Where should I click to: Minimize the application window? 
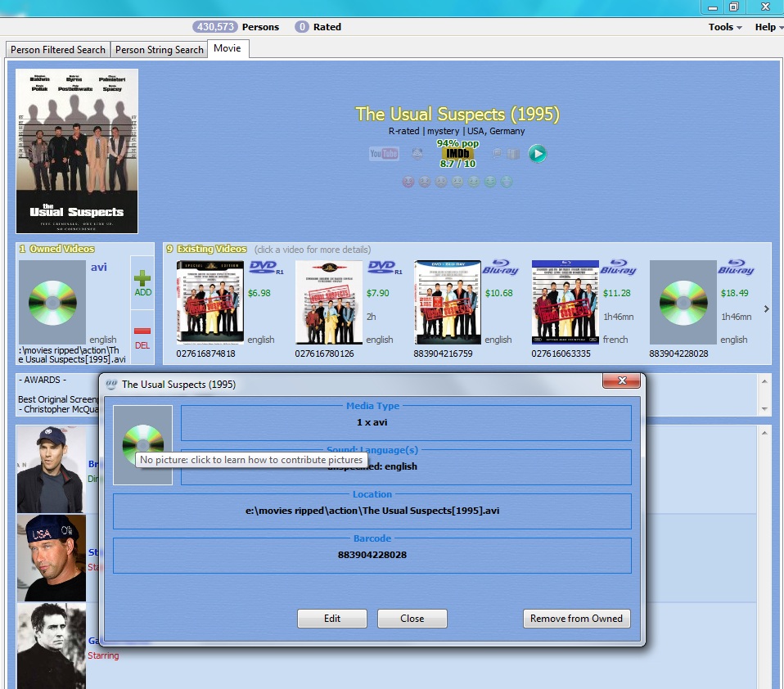[x=713, y=7]
